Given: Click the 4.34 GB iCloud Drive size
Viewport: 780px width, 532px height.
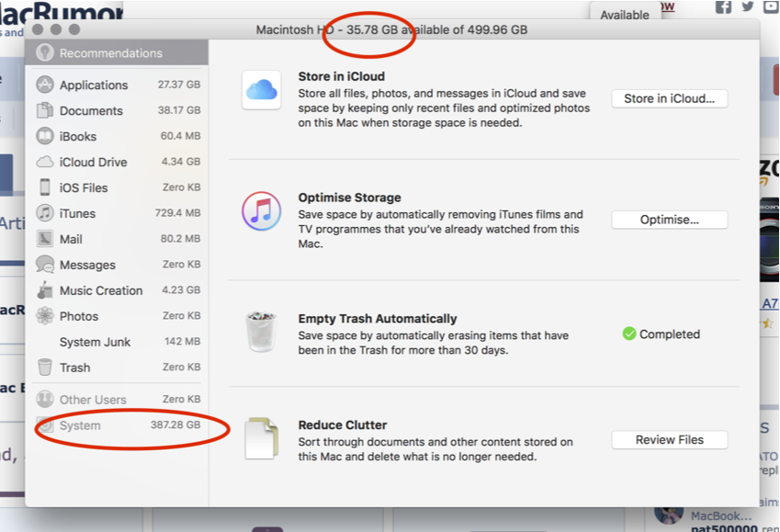Looking at the screenshot, I should click(x=181, y=162).
